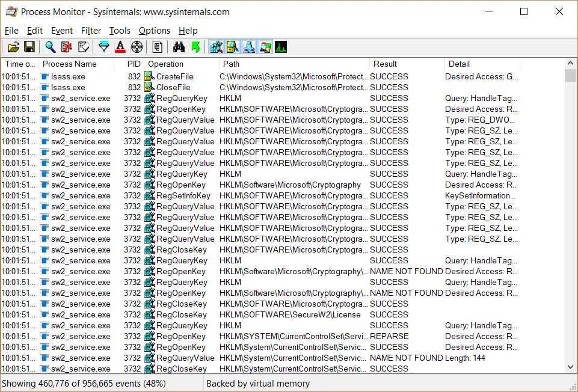Click the path HKLM\SOFTWARE\SecureW2\License
This screenshot has height=392, width=578.
(290, 314)
